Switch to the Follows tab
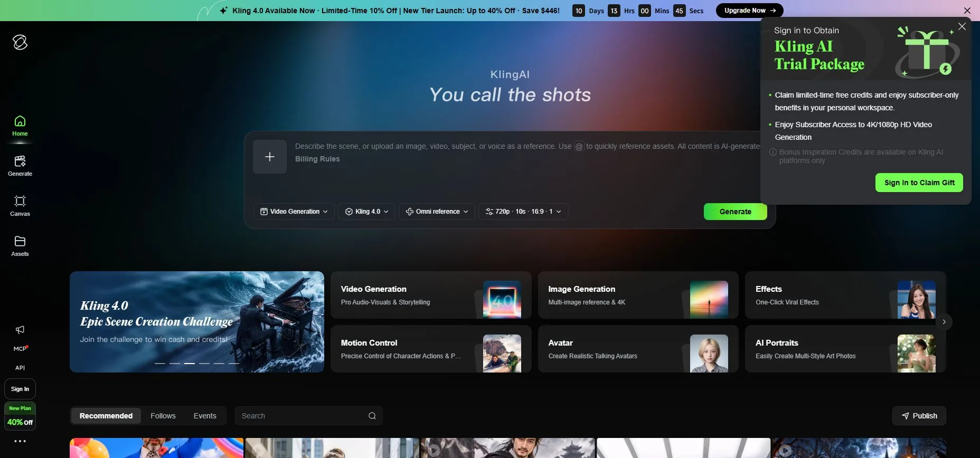Viewport: 980px width, 458px height. coord(163,416)
